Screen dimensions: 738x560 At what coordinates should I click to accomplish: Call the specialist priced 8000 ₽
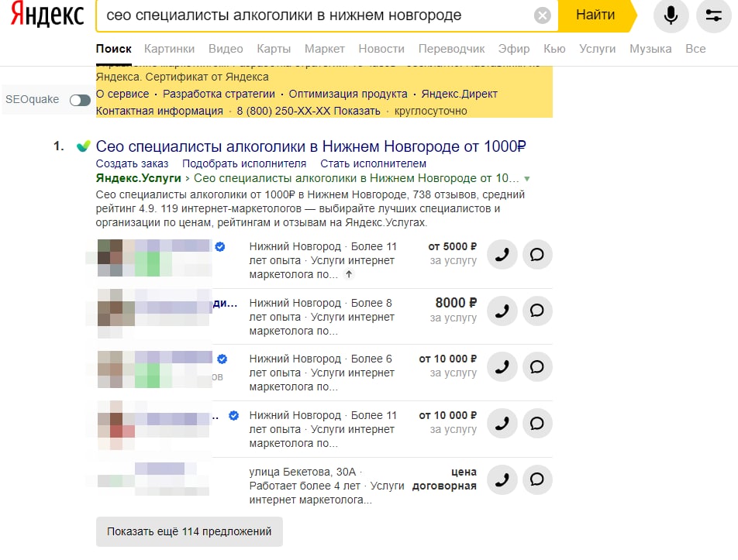[x=502, y=311]
